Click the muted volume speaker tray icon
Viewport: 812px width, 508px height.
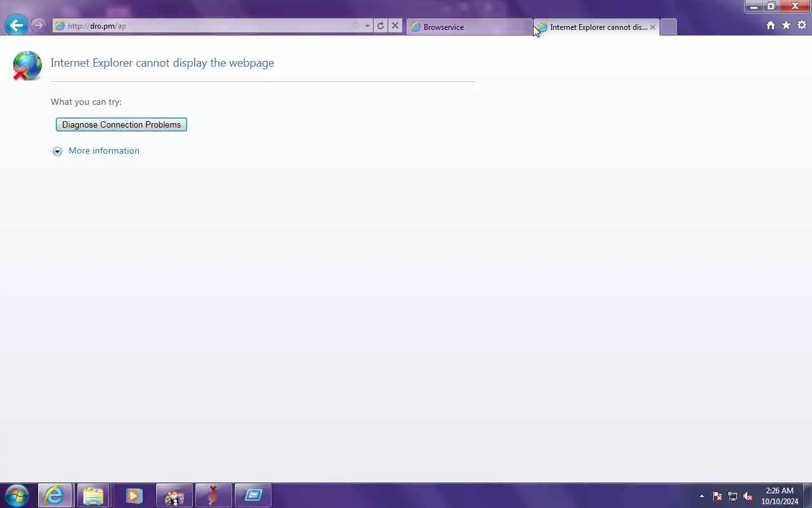(x=748, y=496)
